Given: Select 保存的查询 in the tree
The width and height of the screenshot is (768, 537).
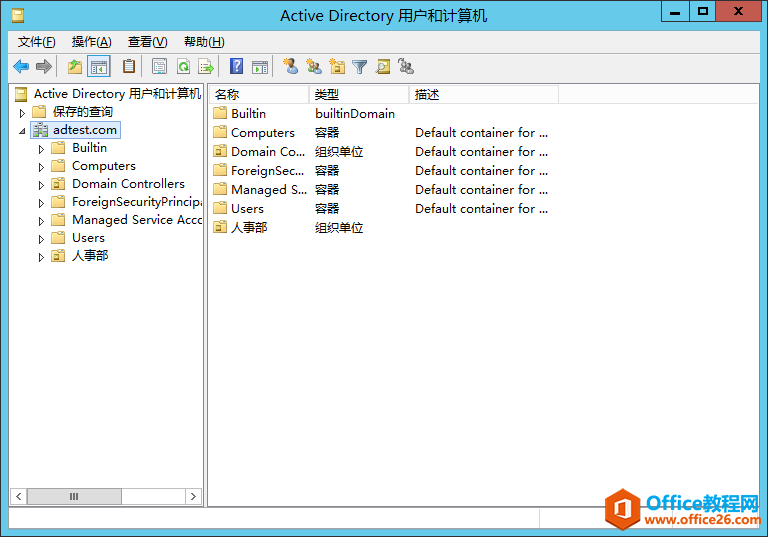Looking at the screenshot, I should coord(83,112).
